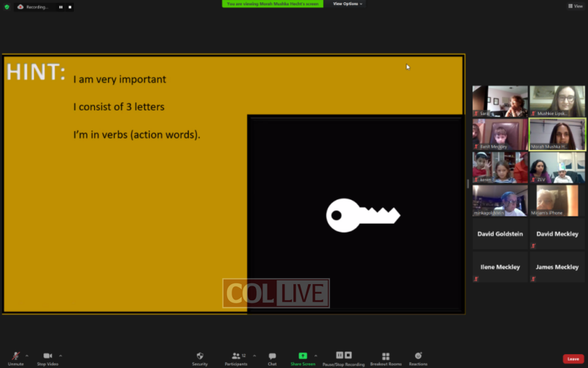The height and width of the screenshot is (368, 588).
Task: Unmute the microphone
Action: (15, 357)
